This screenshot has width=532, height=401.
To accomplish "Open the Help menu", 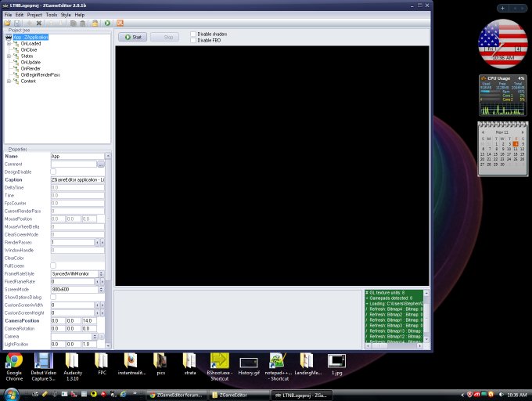I will (79, 15).
